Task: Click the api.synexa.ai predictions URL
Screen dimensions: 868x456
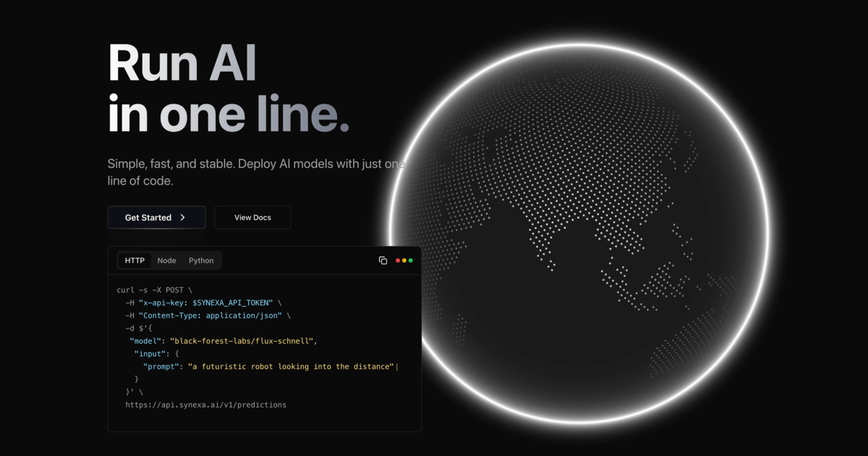Action: (205, 405)
